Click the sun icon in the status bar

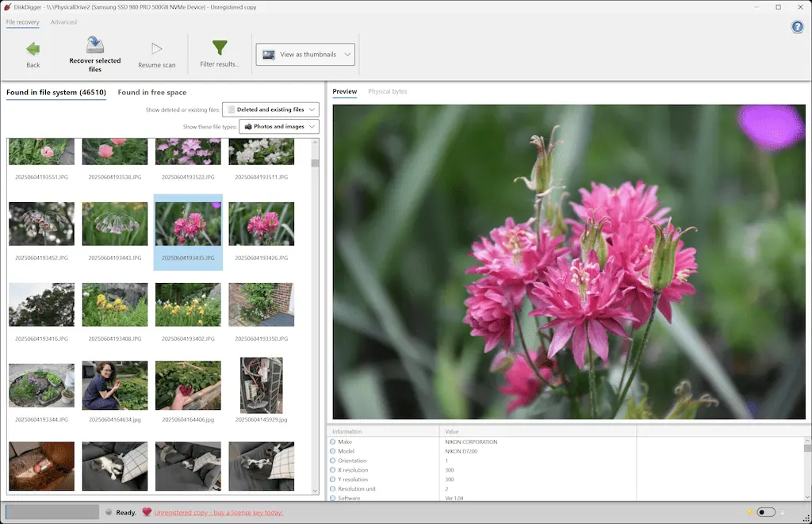(750, 512)
